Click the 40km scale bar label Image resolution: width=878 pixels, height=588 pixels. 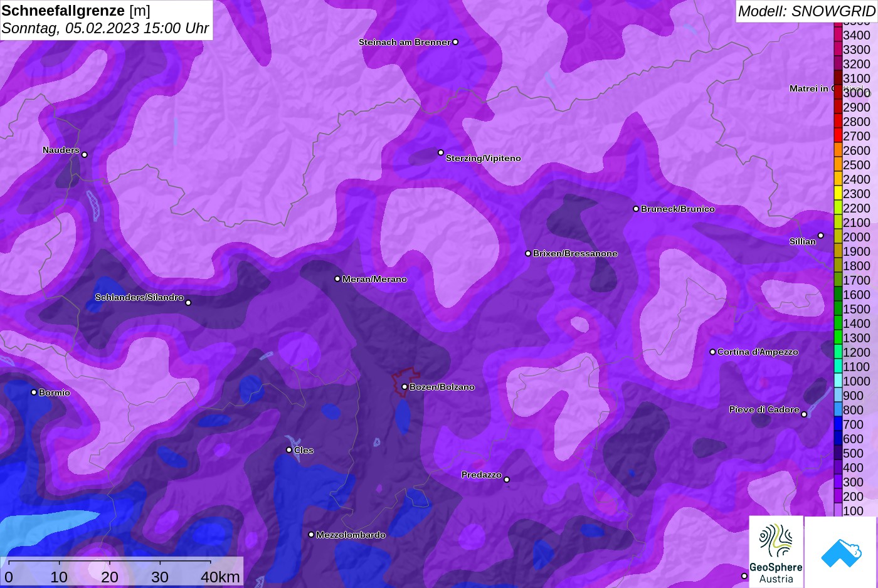220,577
